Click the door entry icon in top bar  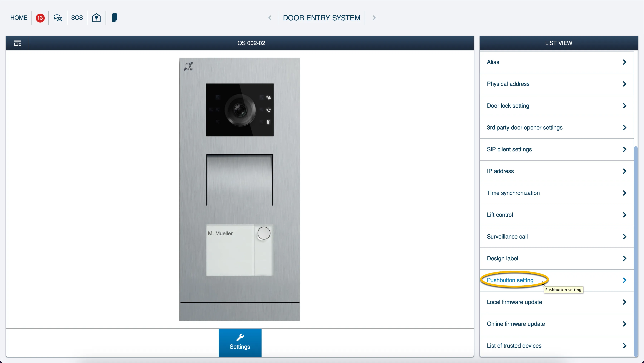coord(114,18)
